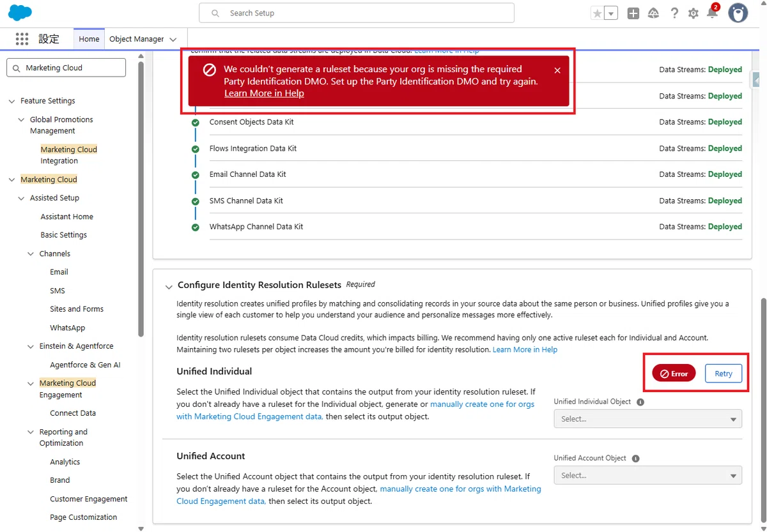The image size is (767, 532).
Task: Open Connect Data in sidebar
Action: [73, 413]
